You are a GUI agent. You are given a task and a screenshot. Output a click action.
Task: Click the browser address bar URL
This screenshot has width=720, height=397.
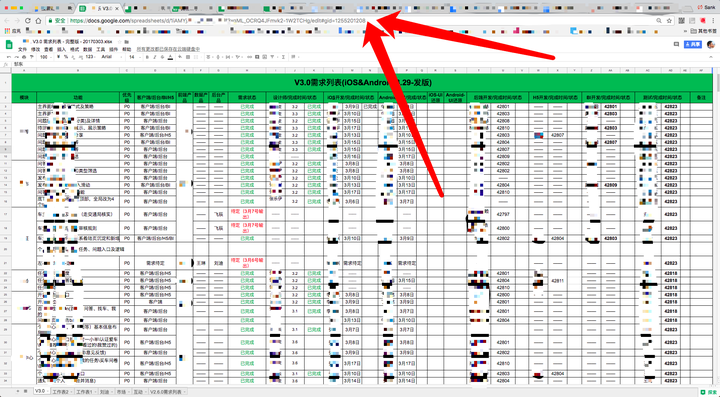217,21
